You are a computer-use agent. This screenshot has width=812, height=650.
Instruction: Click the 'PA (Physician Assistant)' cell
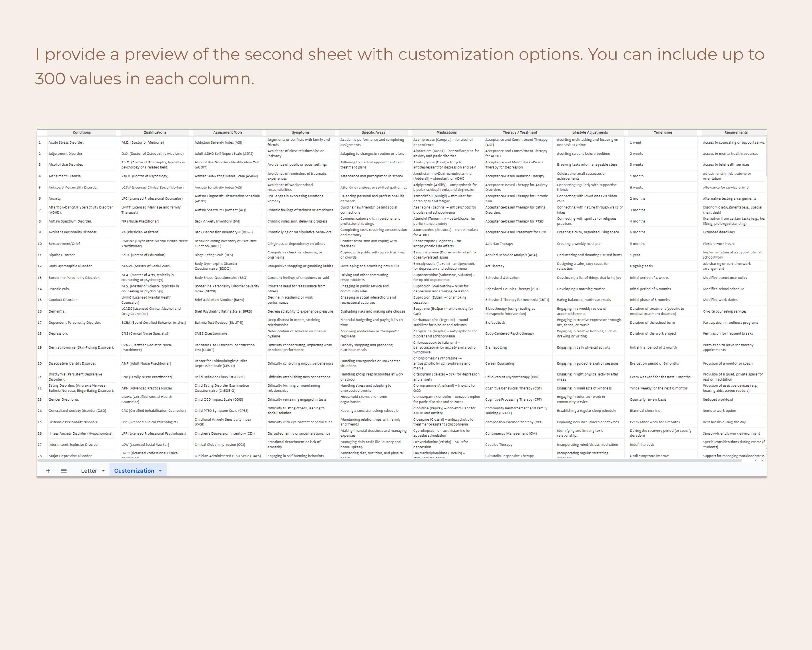pyautogui.click(x=155, y=232)
